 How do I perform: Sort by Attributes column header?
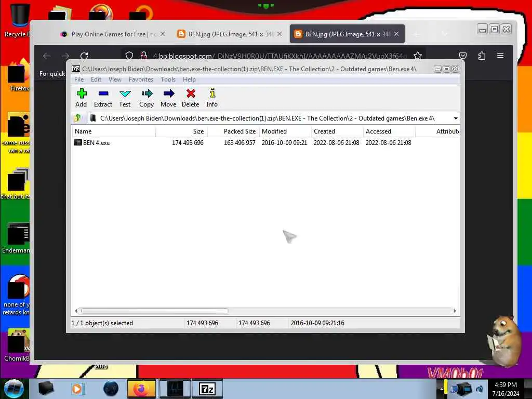click(437, 131)
